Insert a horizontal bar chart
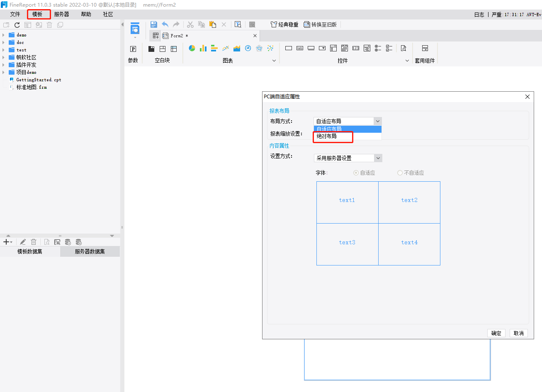The height and width of the screenshot is (392, 542). point(214,48)
